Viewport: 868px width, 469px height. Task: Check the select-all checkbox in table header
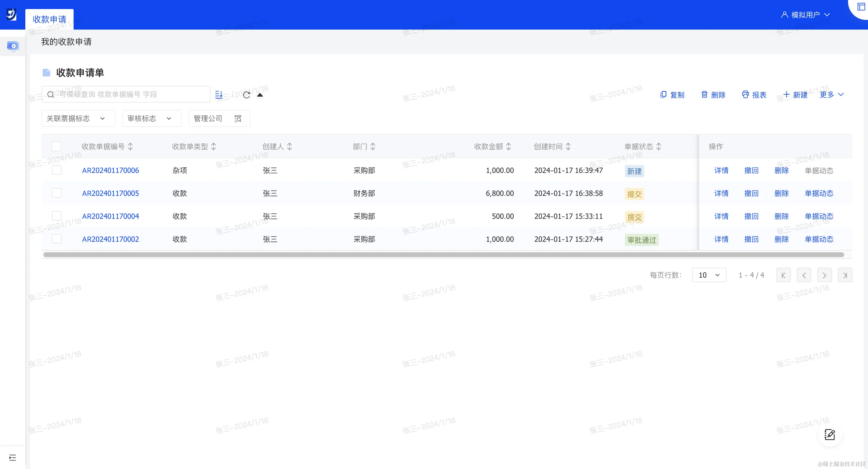pos(57,146)
